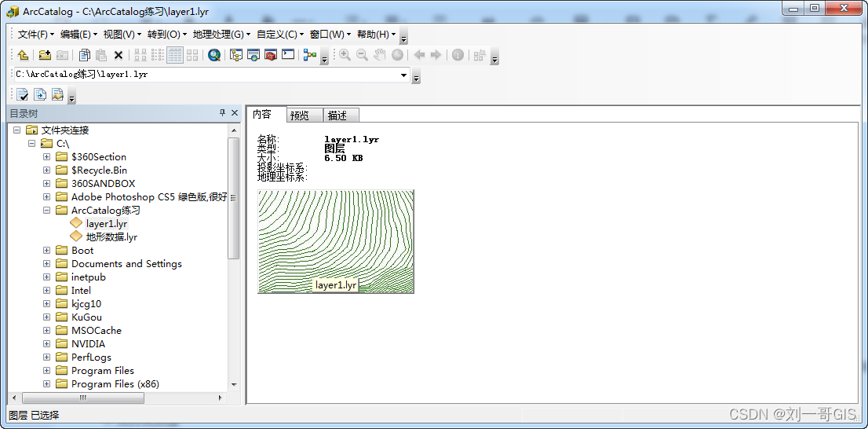Open the ModelBuilder window icon
868x429 pixels.
point(309,55)
